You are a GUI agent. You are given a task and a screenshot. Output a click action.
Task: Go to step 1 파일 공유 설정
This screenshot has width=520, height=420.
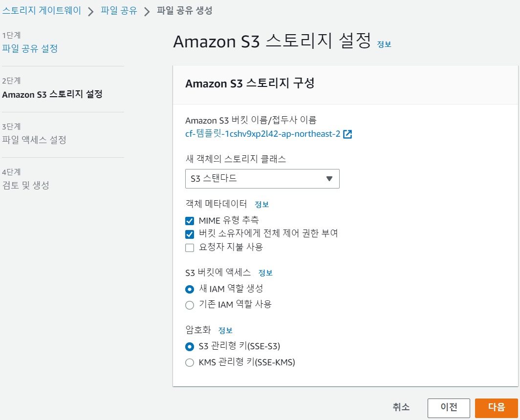pyautogui.click(x=30, y=48)
